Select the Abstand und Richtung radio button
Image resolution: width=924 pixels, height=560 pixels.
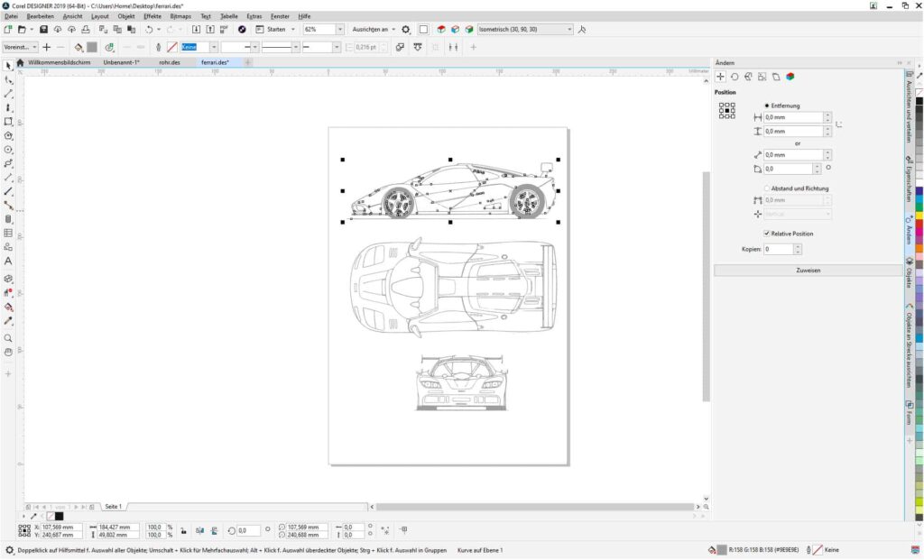pos(767,188)
